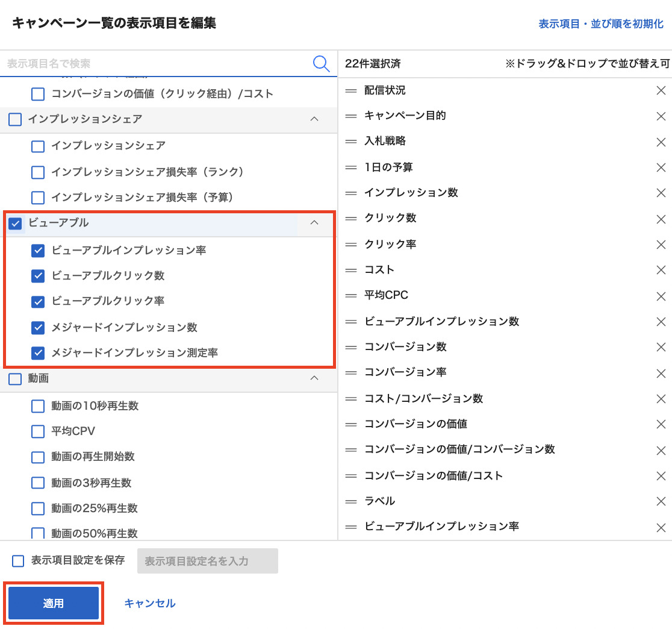Remove 平均CPC using the X icon
672x629 pixels.
click(661, 295)
